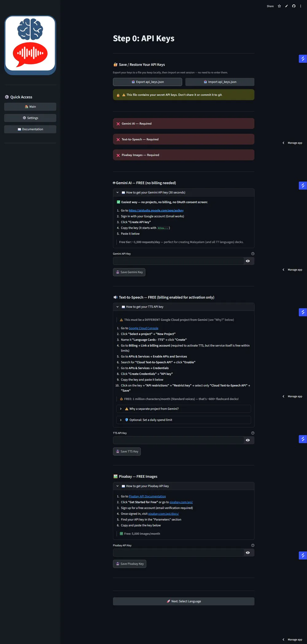This screenshot has width=307, height=644.
Task: Star the app using the star icon
Action: point(279,6)
